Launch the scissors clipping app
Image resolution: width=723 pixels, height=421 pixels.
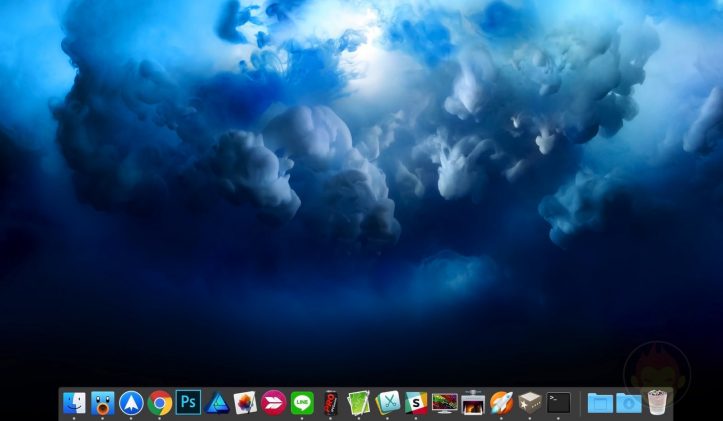click(388, 403)
